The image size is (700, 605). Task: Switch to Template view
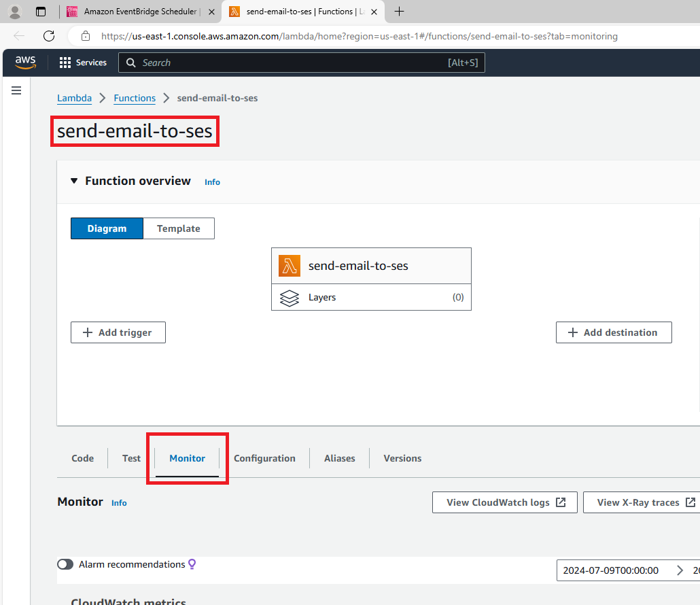tap(179, 228)
